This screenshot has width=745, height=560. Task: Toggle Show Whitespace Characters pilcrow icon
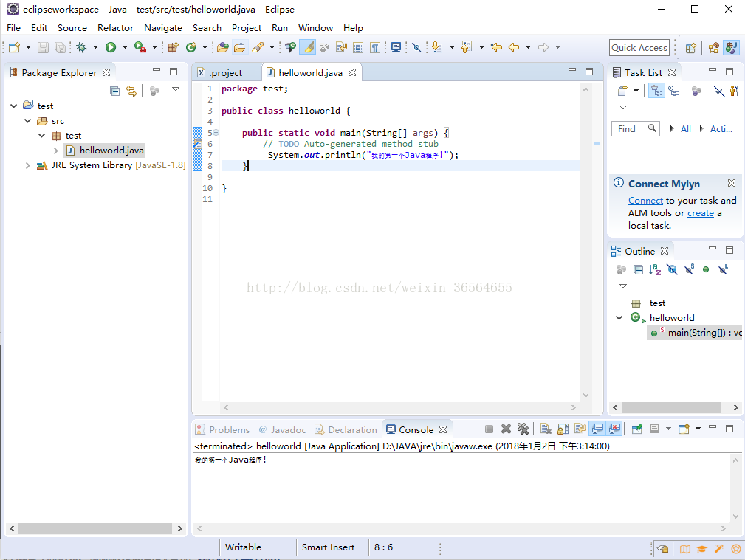375,47
